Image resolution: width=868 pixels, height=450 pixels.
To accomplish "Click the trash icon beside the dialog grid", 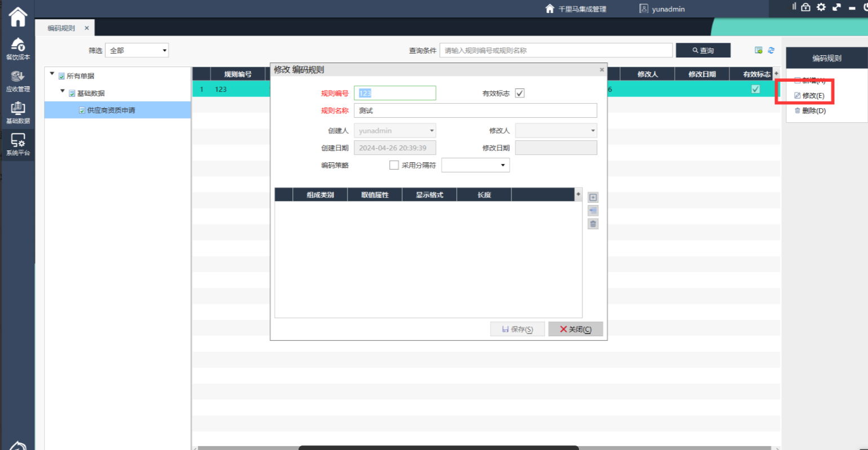I will coord(593,224).
